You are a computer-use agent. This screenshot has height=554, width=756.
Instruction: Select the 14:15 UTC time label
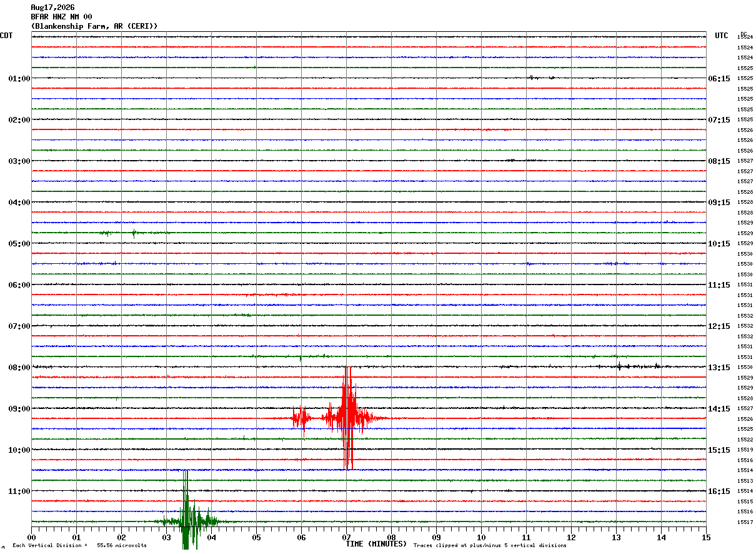[x=719, y=409]
